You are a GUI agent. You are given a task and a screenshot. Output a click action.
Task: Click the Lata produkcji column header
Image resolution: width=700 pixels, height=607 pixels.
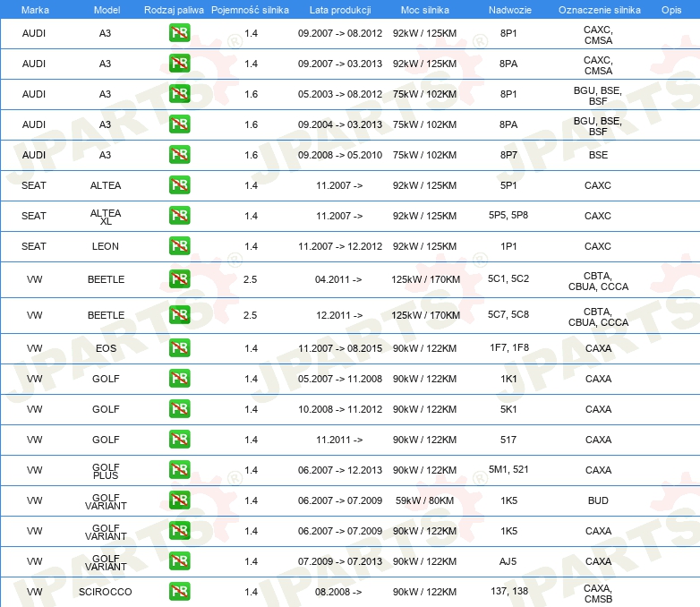click(340, 10)
